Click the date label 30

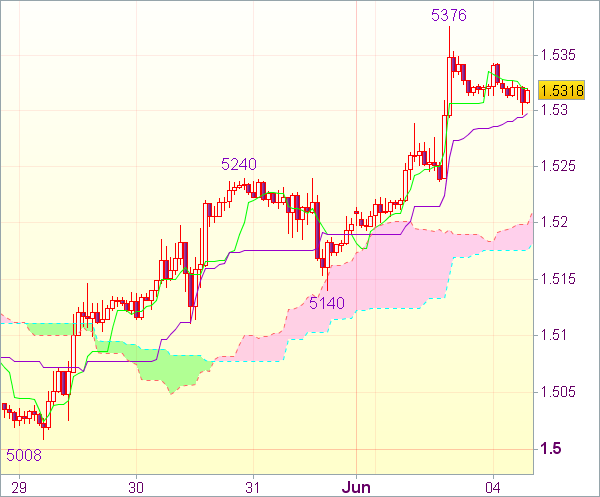point(136,488)
